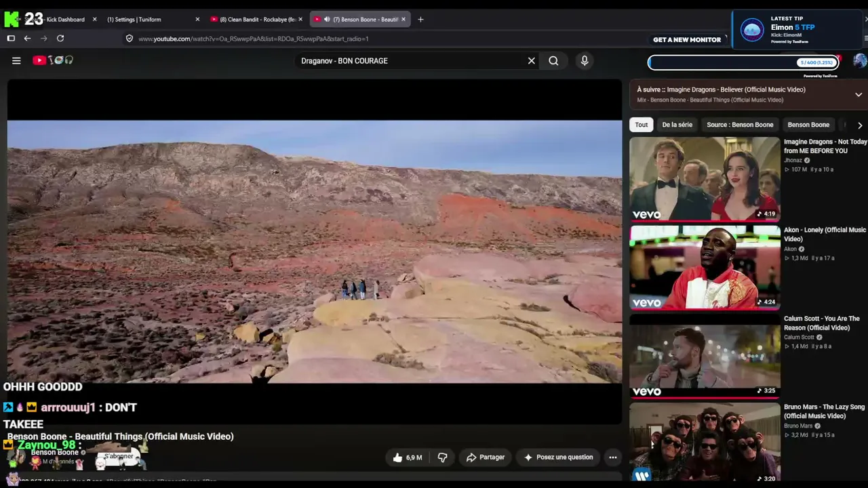Viewport: 868px width, 488px height.
Task: Open the Imagine Dragons - Not Today title link
Action: pyautogui.click(x=825, y=146)
